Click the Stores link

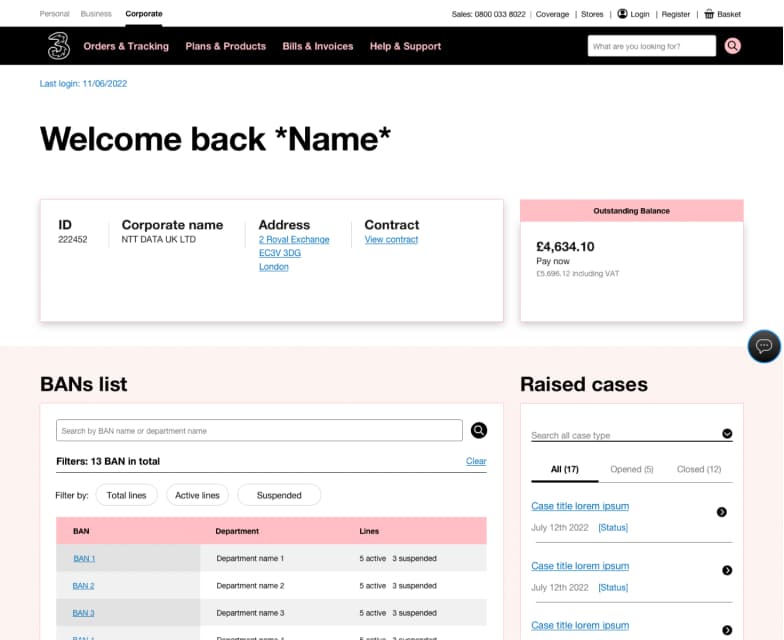click(x=592, y=14)
